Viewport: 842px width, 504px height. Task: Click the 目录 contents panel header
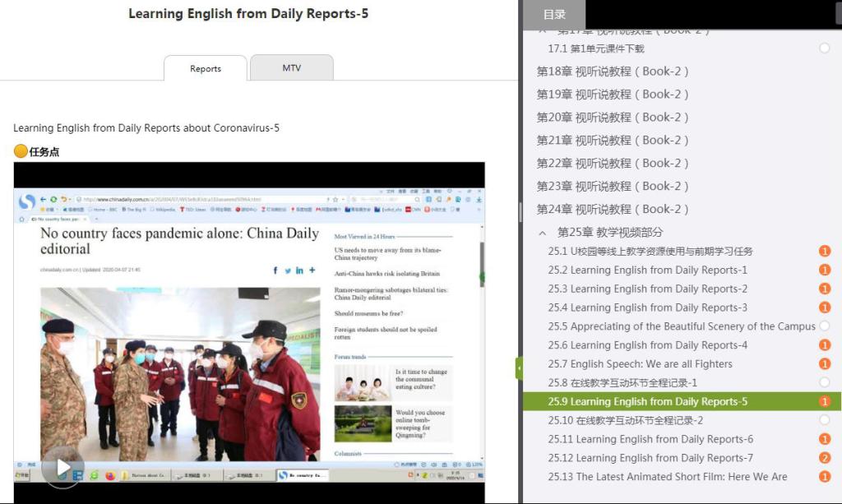pos(554,14)
